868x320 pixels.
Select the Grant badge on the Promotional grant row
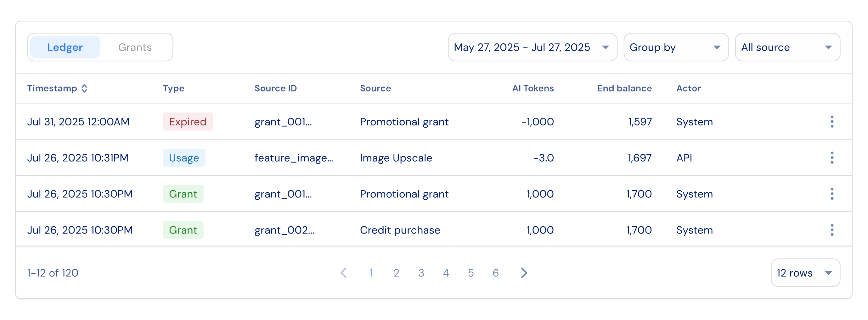tap(183, 194)
